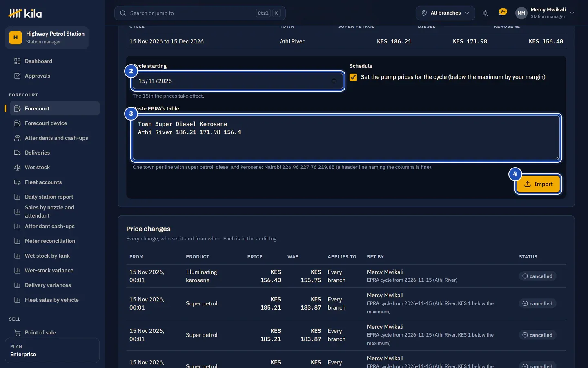Open the calendar picker in Cycle starting
588x368 pixels.
pyautogui.click(x=334, y=81)
